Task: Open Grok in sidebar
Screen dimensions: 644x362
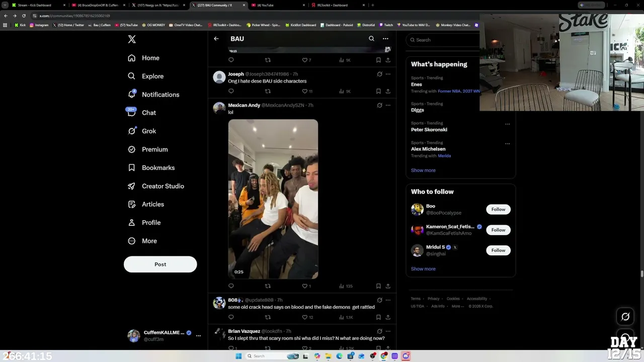Action: (x=142, y=131)
